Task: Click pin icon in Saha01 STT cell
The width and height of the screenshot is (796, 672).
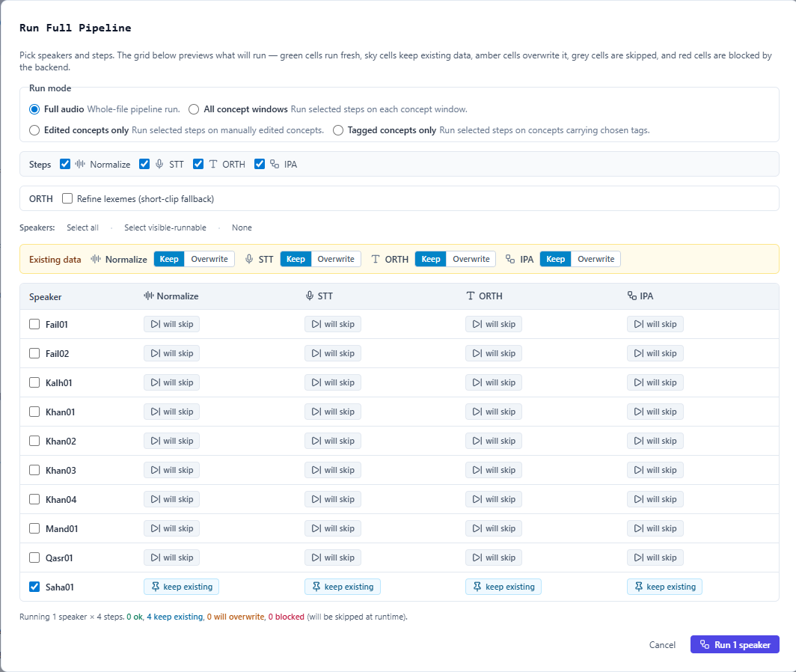Action: click(316, 587)
